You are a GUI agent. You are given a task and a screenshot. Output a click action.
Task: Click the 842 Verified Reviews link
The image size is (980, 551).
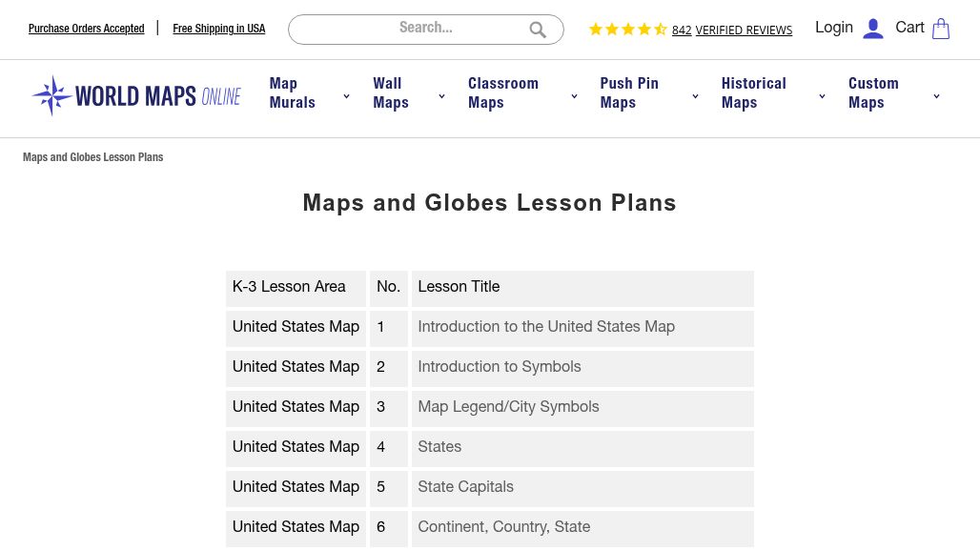coord(732,31)
